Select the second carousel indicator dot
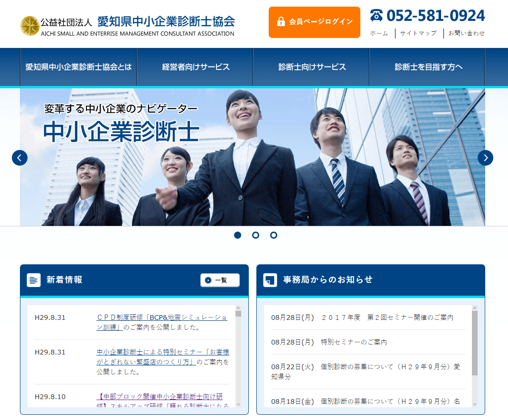 (255, 235)
